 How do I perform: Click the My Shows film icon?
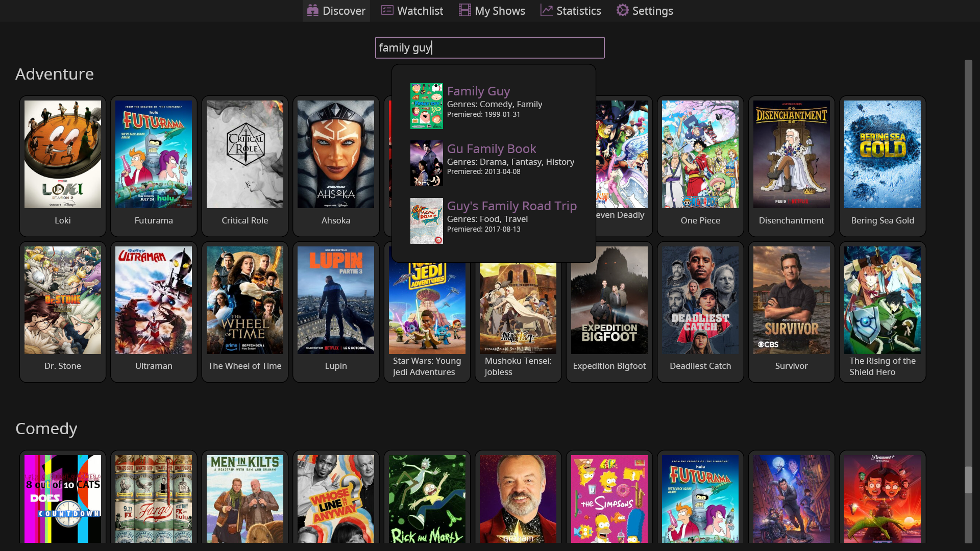[x=464, y=10]
